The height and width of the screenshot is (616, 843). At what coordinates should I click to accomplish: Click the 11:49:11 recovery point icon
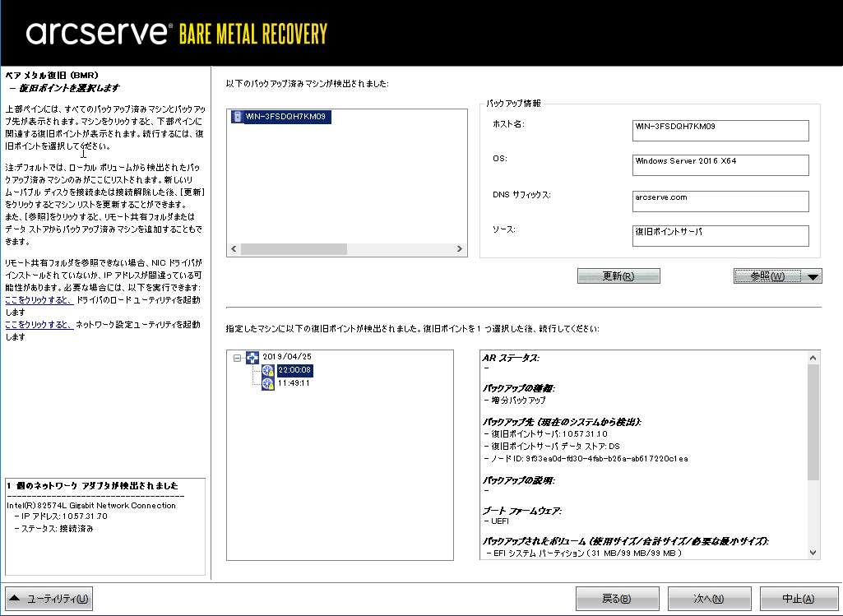pos(267,384)
